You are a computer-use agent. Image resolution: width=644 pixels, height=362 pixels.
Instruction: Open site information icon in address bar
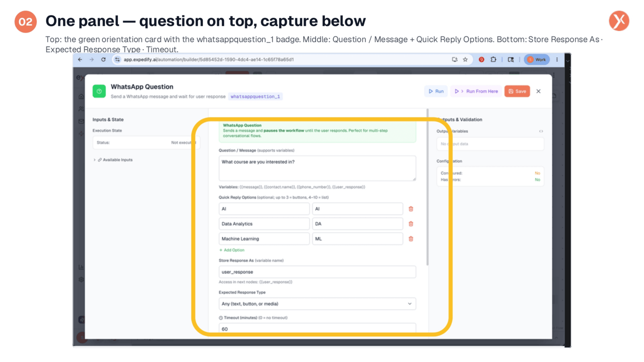point(117,60)
